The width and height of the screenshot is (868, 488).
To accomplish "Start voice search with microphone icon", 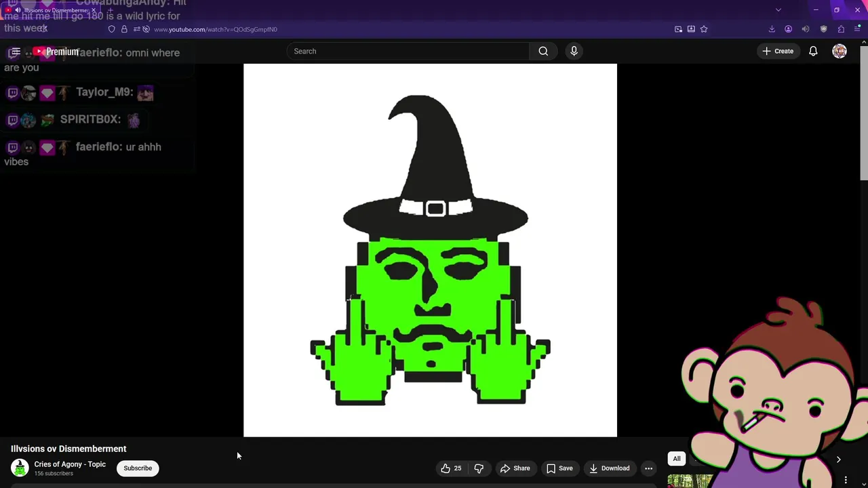I will [x=574, y=51].
